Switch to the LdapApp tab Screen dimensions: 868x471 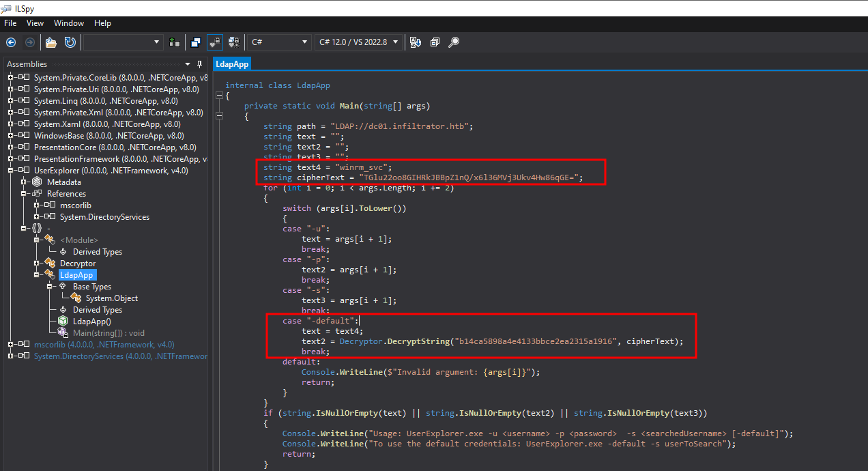pyautogui.click(x=232, y=63)
